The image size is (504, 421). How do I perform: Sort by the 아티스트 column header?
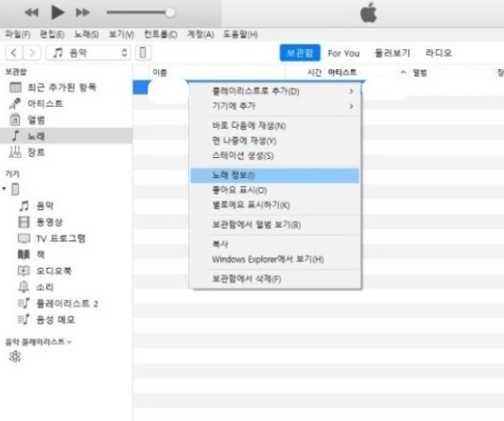pos(342,73)
